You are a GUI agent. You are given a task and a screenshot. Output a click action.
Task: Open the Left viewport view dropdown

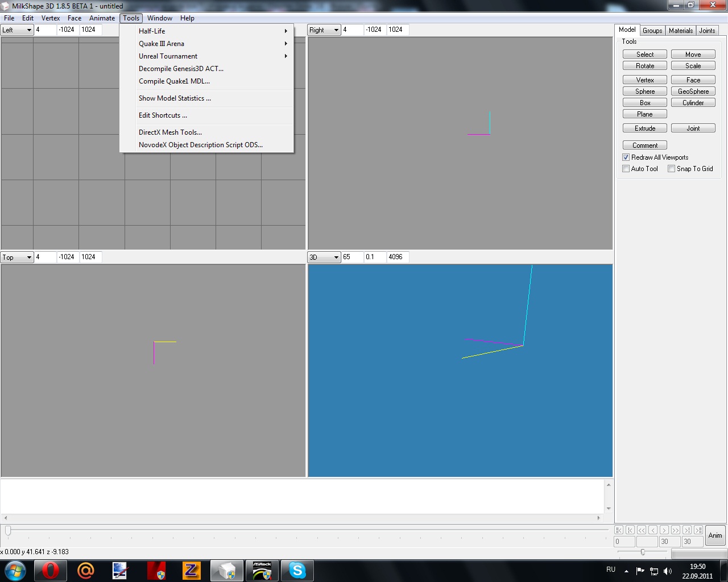(x=17, y=30)
